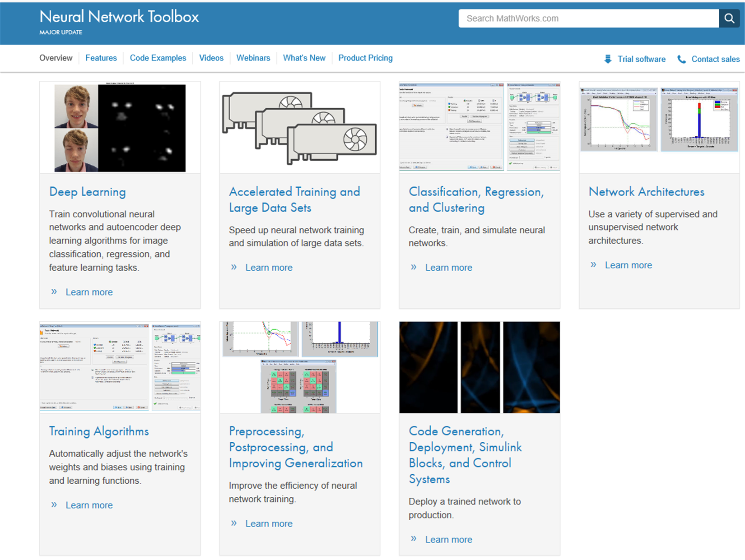Click the chevron icon in Accelerated Training card
The height and width of the screenshot is (560, 745).
[x=234, y=267]
